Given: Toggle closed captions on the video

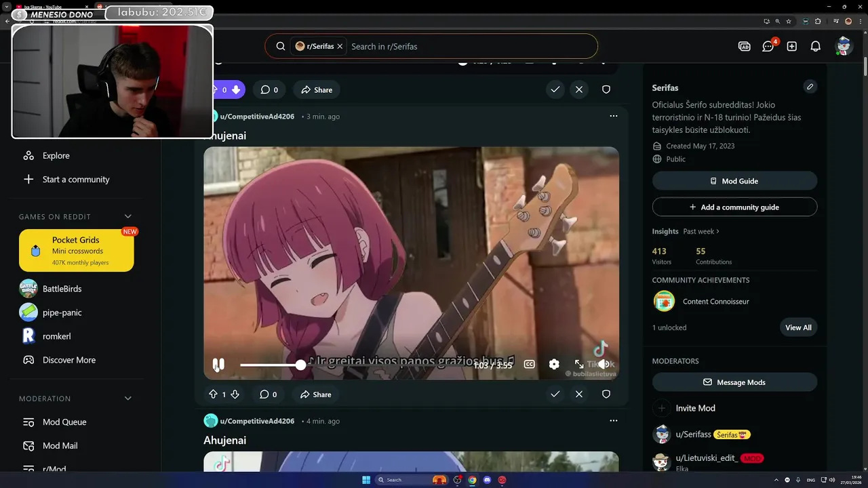Looking at the screenshot, I should point(530,364).
